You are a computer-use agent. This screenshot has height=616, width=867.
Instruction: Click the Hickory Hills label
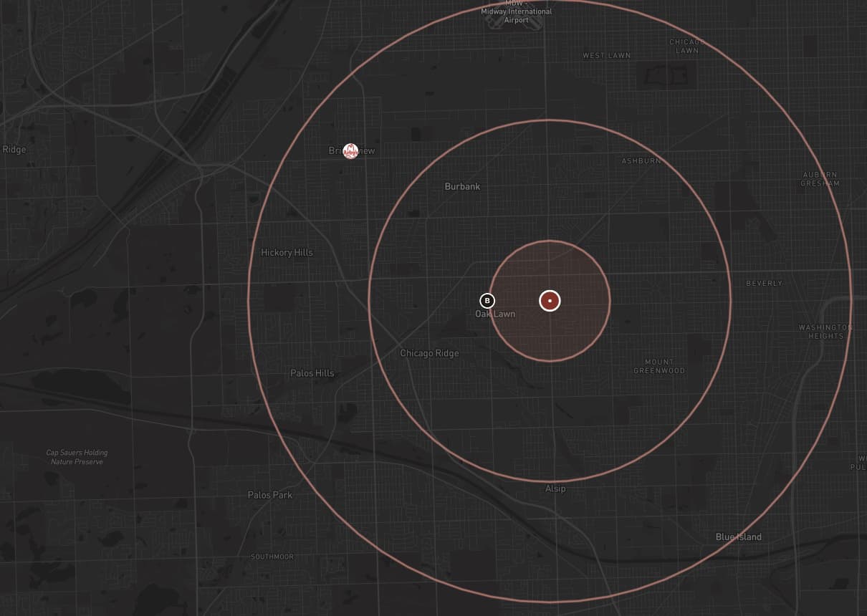pos(287,252)
